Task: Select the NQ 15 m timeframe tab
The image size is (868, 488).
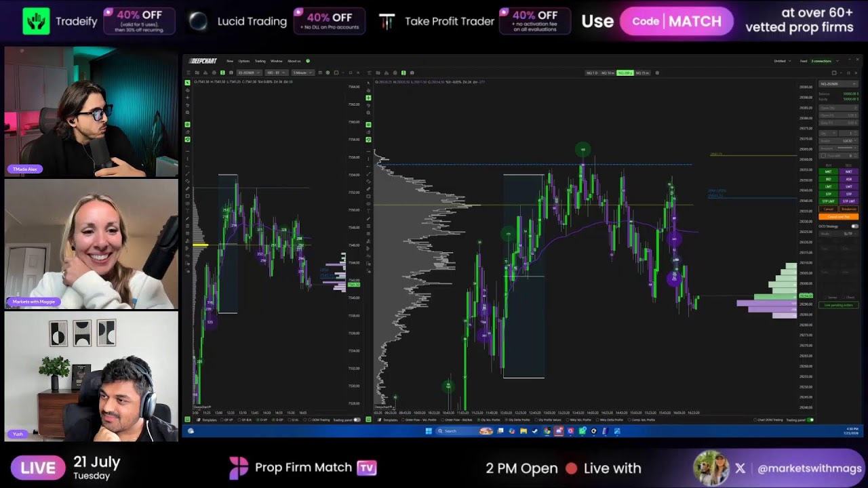Action: (x=642, y=73)
